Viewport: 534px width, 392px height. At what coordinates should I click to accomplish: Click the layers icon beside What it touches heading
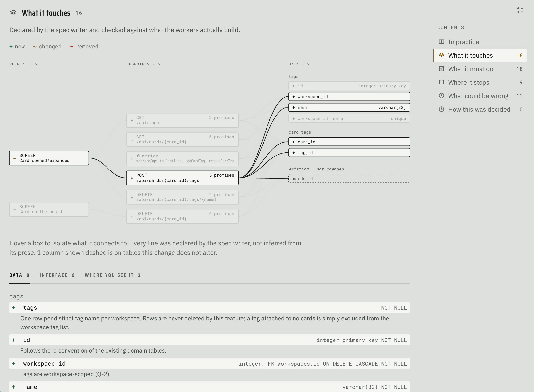[x=13, y=12]
